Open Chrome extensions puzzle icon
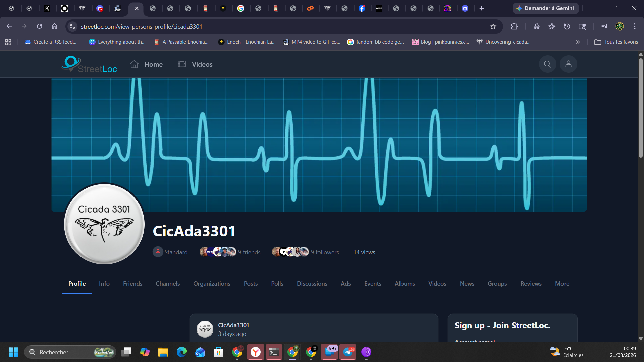 tap(514, 26)
